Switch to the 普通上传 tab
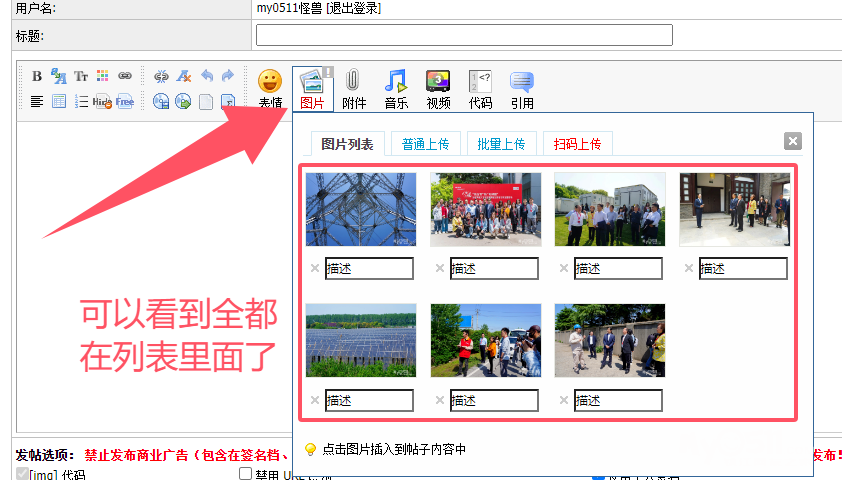Image resolution: width=842 pixels, height=480 pixels. pos(426,144)
